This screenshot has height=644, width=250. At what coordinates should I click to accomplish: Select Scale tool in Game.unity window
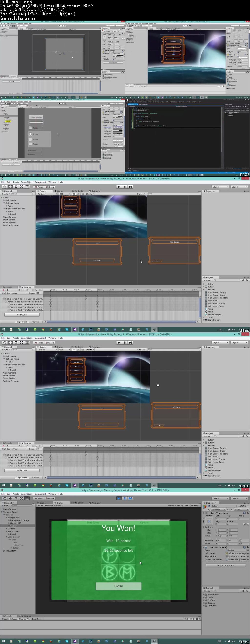[21, 498]
